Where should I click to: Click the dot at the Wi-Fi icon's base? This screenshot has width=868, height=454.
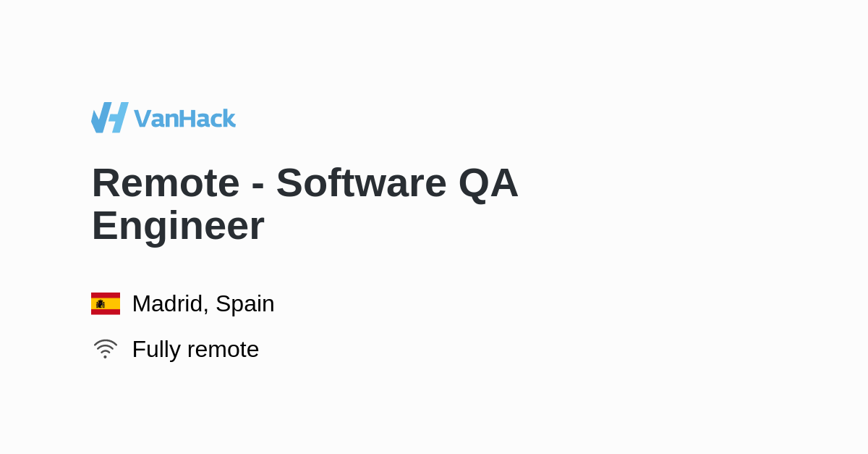(x=105, y=356)
